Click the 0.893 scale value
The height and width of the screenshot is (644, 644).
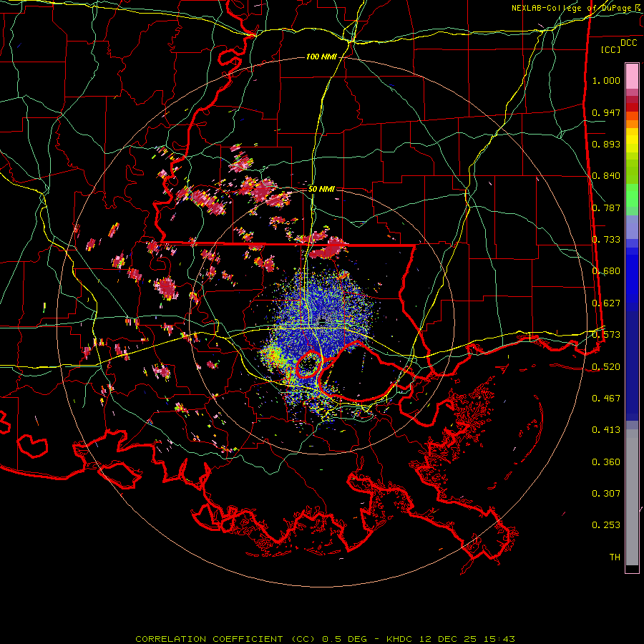[606, 144]
